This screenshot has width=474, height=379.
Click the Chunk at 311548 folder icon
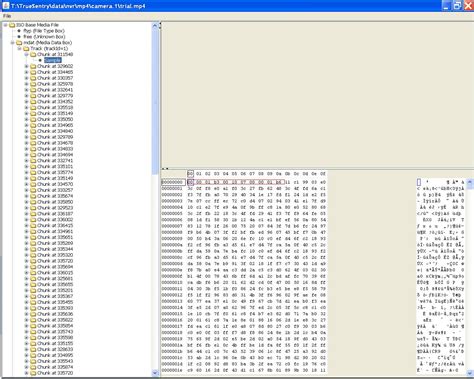click(x=33, y=54)
